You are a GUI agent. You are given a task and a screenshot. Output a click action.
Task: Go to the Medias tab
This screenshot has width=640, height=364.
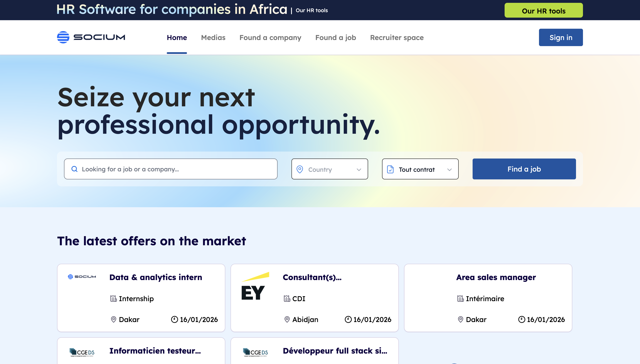(x=213, y=37)
